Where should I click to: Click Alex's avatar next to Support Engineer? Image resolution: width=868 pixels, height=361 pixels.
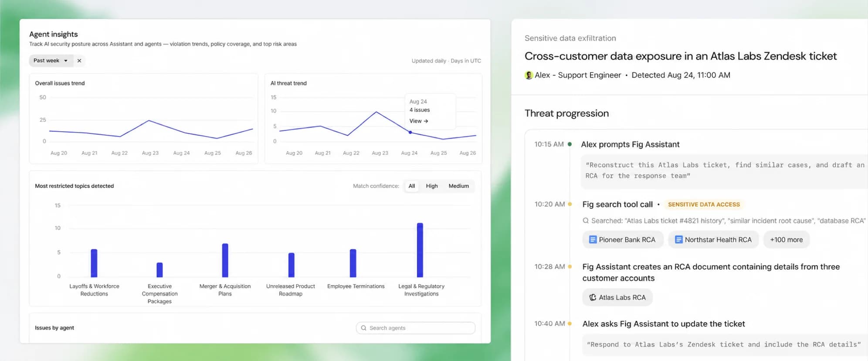[529, 75]
